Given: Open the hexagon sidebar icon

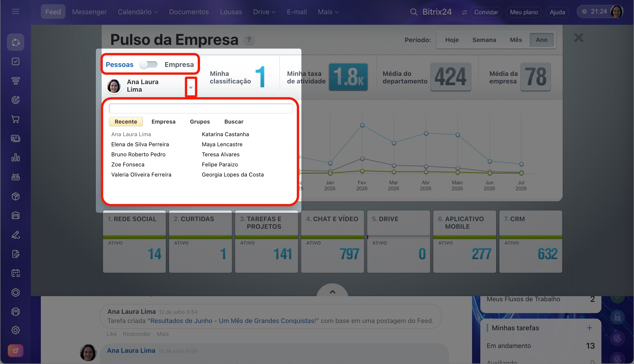Looking at the screenshot, I should pyautogui.click(x=16, y=292).
